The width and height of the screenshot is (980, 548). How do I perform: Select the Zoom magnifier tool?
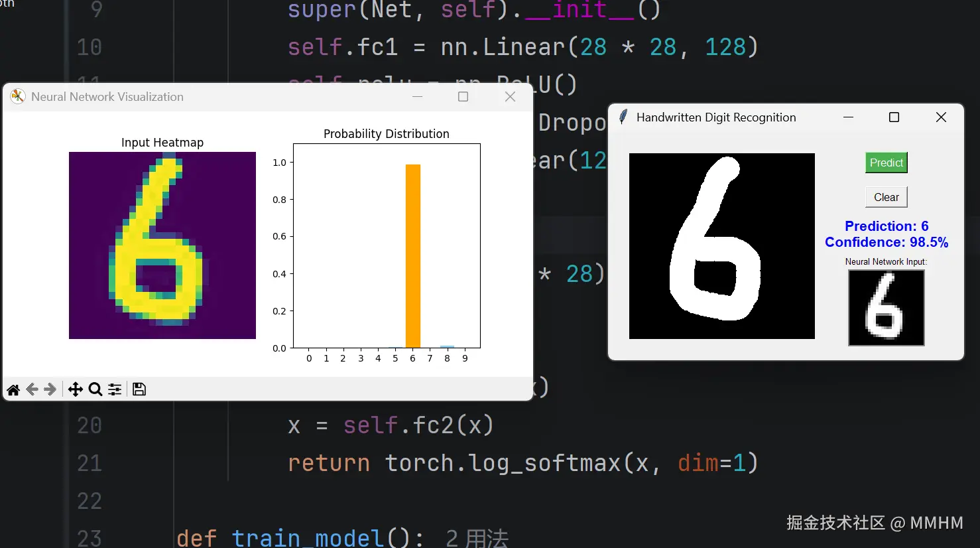coord(95,389)
